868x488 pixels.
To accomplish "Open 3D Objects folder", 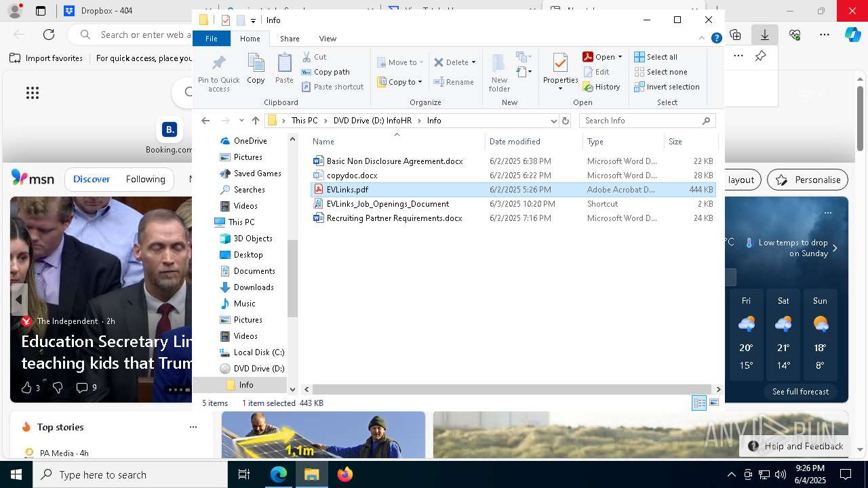I will 246,239.
